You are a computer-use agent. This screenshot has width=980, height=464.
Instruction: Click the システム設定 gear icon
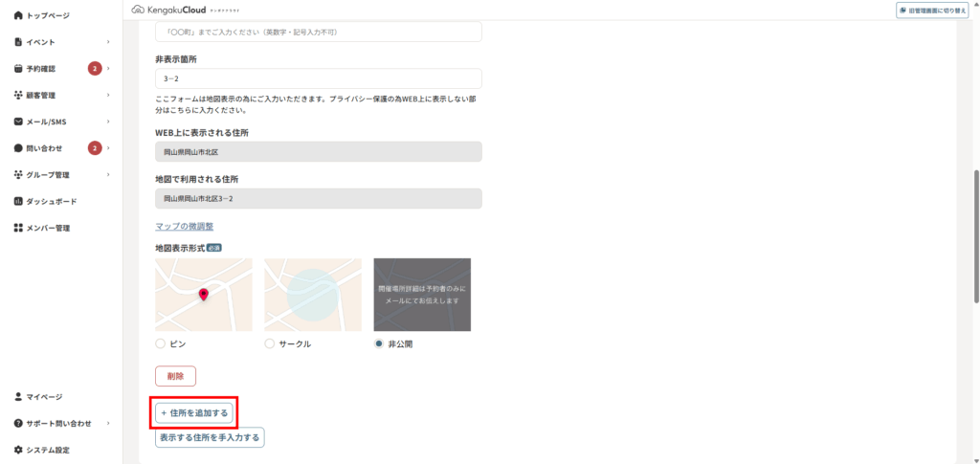(18, 450)
